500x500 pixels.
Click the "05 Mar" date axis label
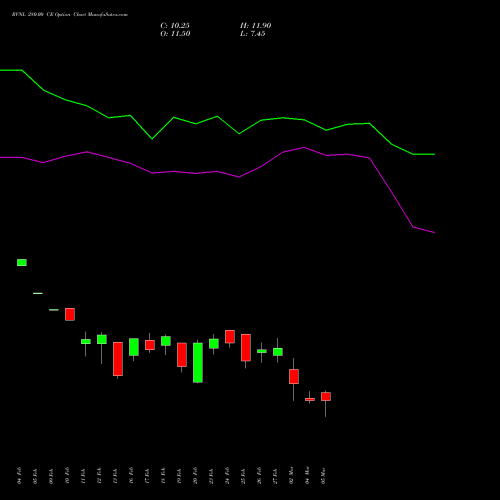(x=323, y=476)
